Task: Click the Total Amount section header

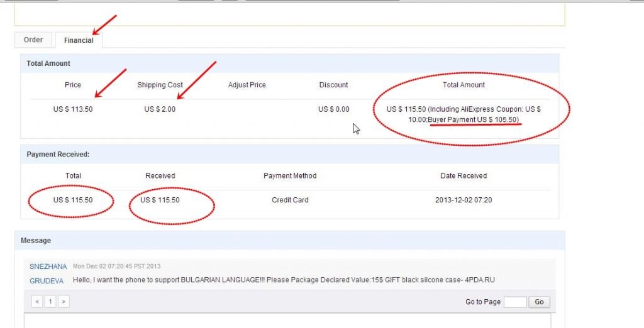Action: coord(48,63)
